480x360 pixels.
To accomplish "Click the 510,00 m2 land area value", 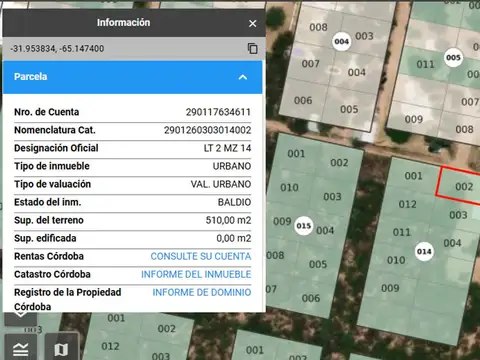I will [x=228, y=220].
